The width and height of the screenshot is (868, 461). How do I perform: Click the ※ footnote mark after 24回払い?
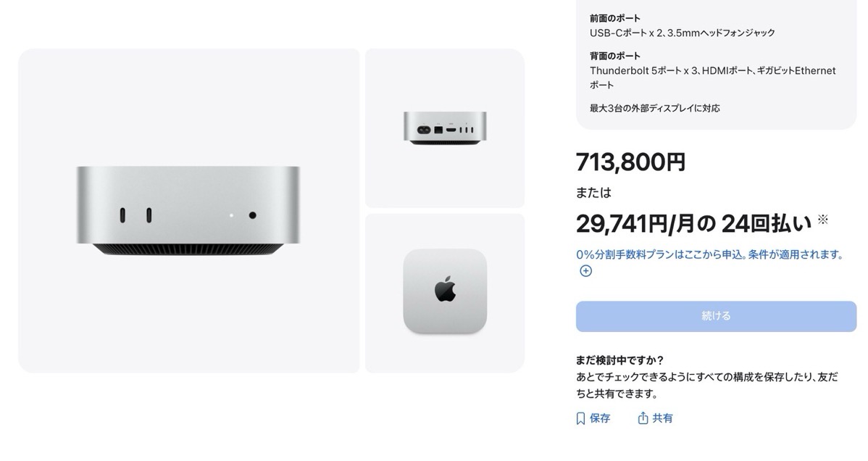coord(822,220)
